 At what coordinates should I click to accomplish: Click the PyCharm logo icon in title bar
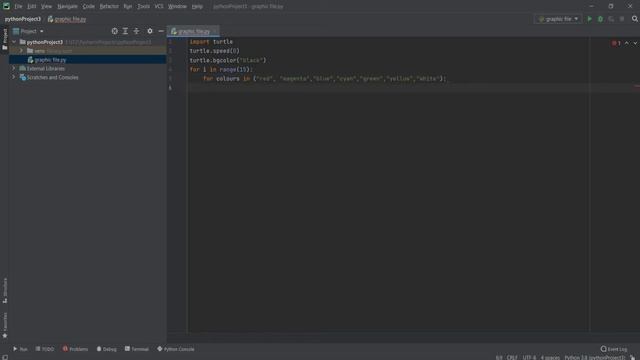(6, 6)
